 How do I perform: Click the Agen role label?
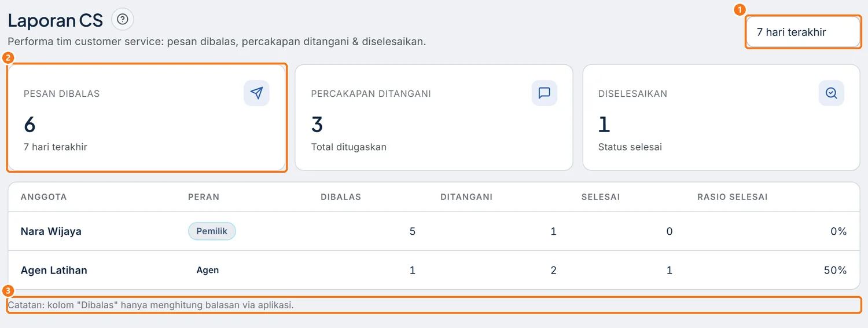(208, 270)
